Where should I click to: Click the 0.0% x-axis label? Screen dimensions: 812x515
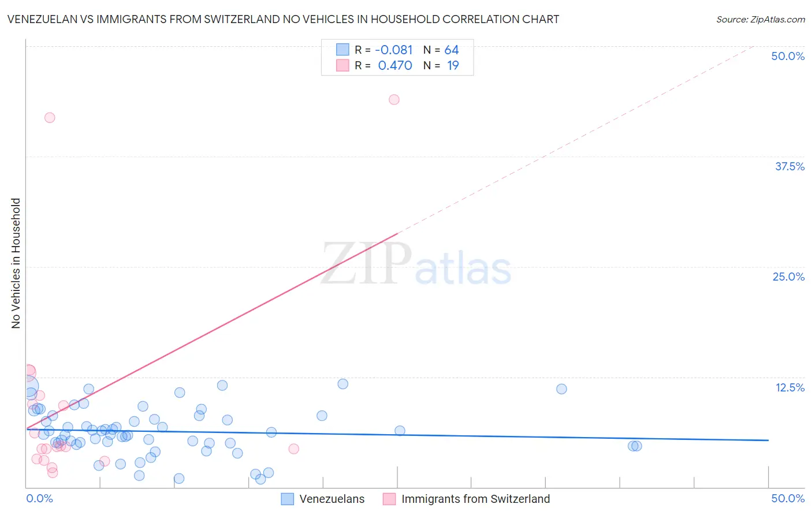click(39, 498)
